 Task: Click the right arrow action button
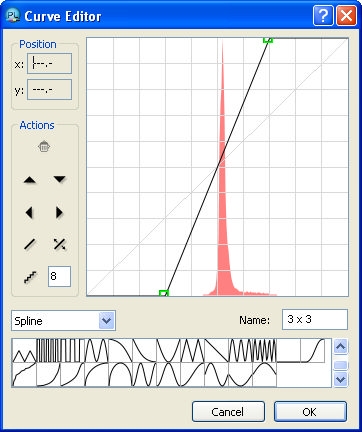(59, 212)
